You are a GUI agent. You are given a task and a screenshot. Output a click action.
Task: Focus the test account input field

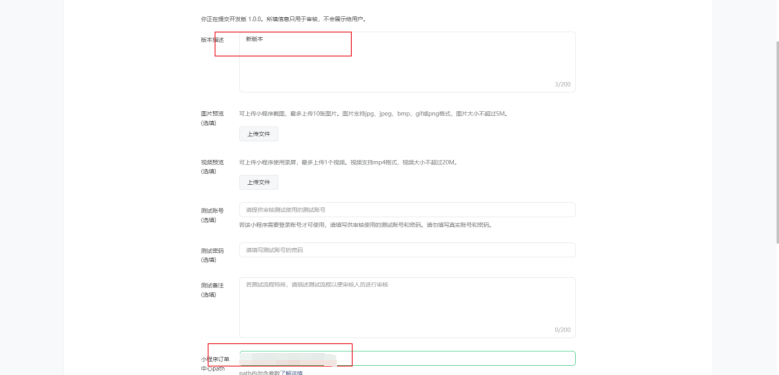point(407,210)
